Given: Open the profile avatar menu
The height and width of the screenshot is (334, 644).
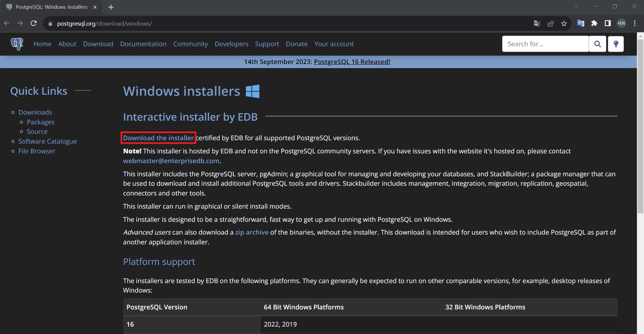Looking at the screenshot, I should coord(621,23).
